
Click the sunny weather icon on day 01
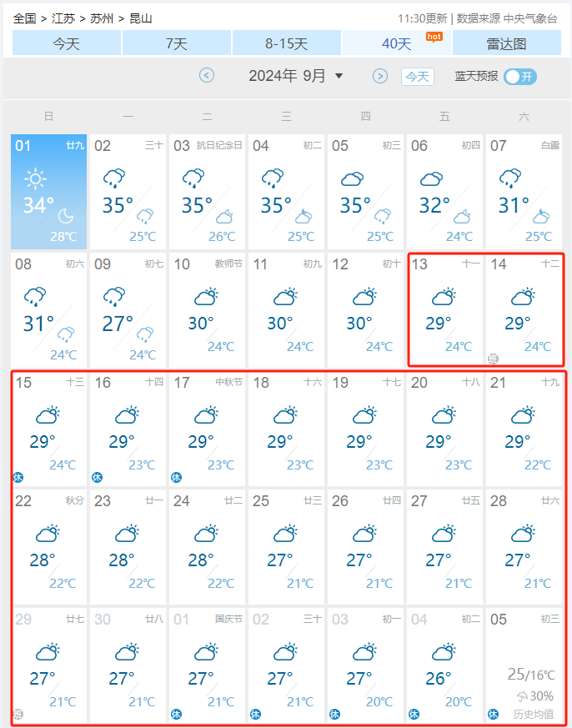coord(35,178)
